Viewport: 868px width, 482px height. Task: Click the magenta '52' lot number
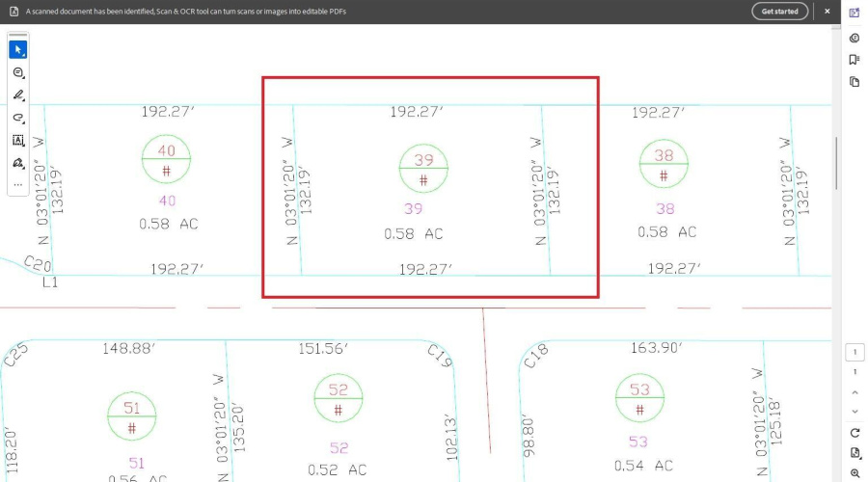coord(339,447)
